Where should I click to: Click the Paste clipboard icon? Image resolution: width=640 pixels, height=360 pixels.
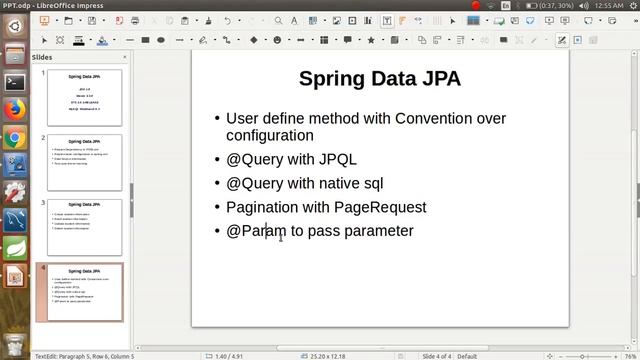(185, 20)
